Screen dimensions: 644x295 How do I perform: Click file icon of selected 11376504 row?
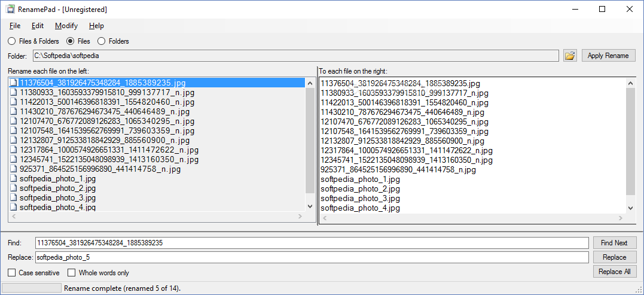[x=14, y=83]
